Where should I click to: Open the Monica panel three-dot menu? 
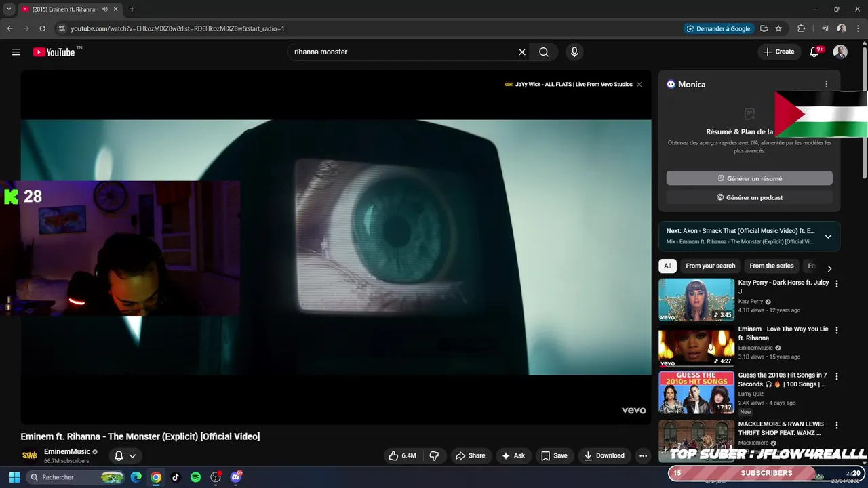826,85
